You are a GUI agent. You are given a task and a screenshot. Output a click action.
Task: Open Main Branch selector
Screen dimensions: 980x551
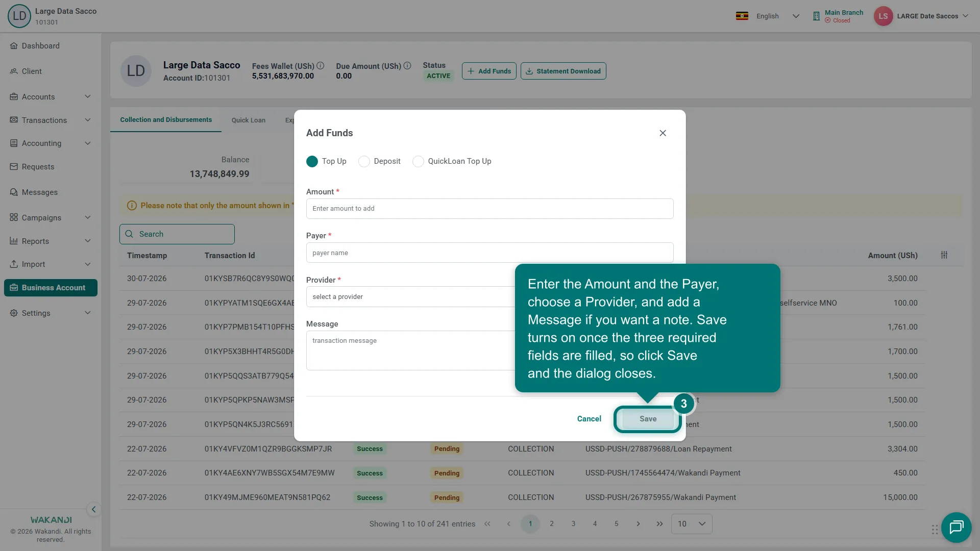coord(838,16)
